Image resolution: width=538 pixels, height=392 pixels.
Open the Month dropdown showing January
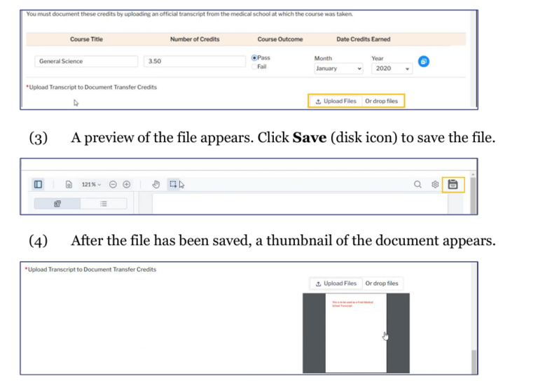coord(339,69)
